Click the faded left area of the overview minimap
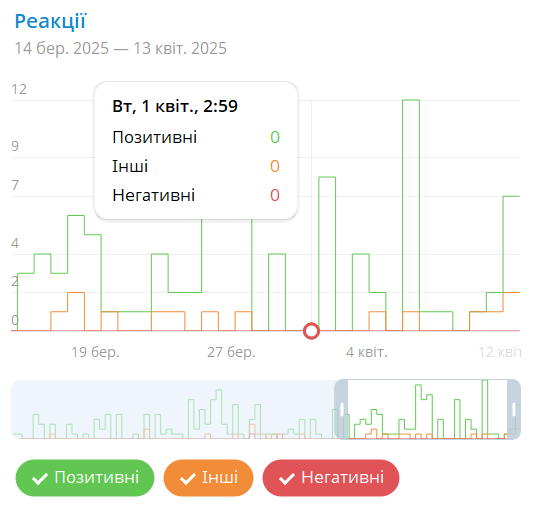The height and width of the screenshot is (510, 538). tap(173, 409)
